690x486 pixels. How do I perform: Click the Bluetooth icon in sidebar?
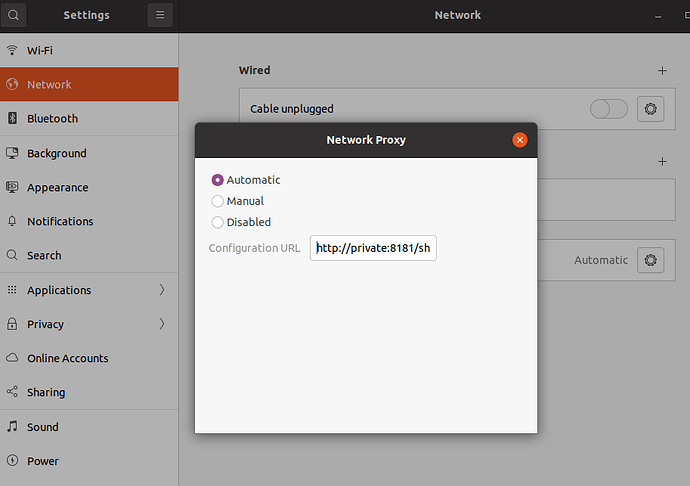pos(12,118)
